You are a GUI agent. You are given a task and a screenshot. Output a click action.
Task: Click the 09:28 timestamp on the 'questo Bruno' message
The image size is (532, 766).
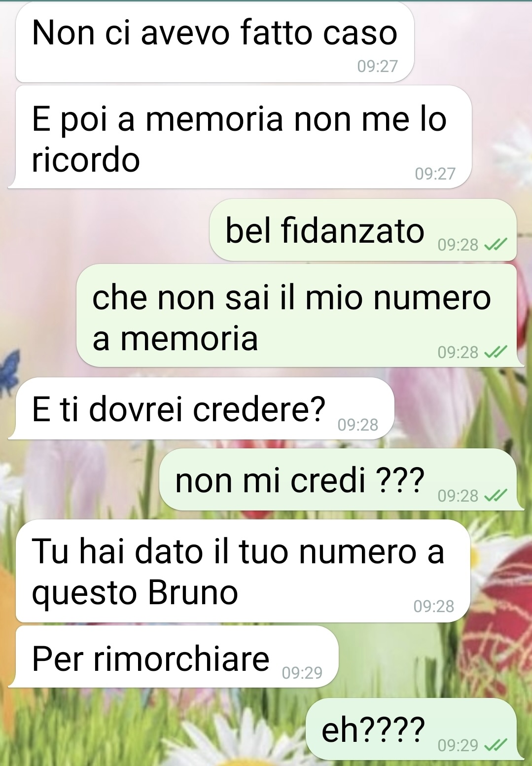pos(434,606)
